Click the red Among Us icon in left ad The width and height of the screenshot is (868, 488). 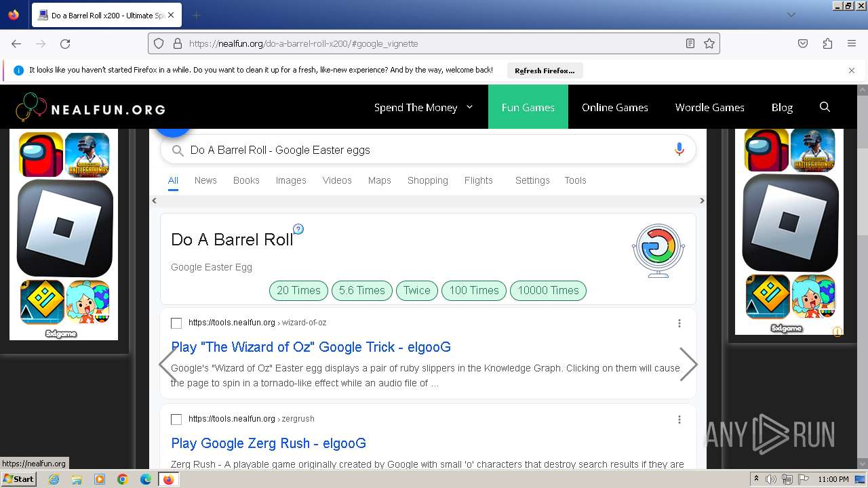tap(41, 155)
